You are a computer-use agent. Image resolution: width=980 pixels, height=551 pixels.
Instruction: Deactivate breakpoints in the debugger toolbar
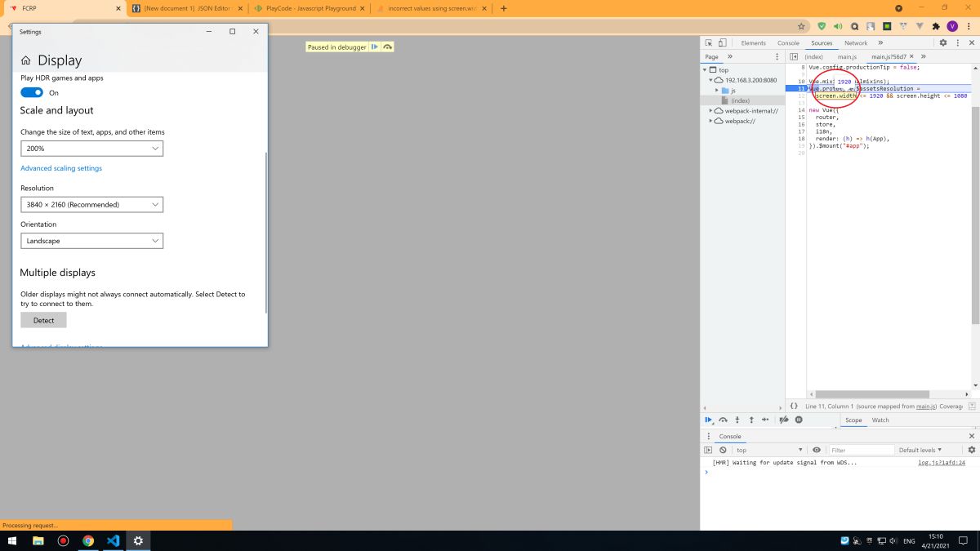click(x=784, y=420)
